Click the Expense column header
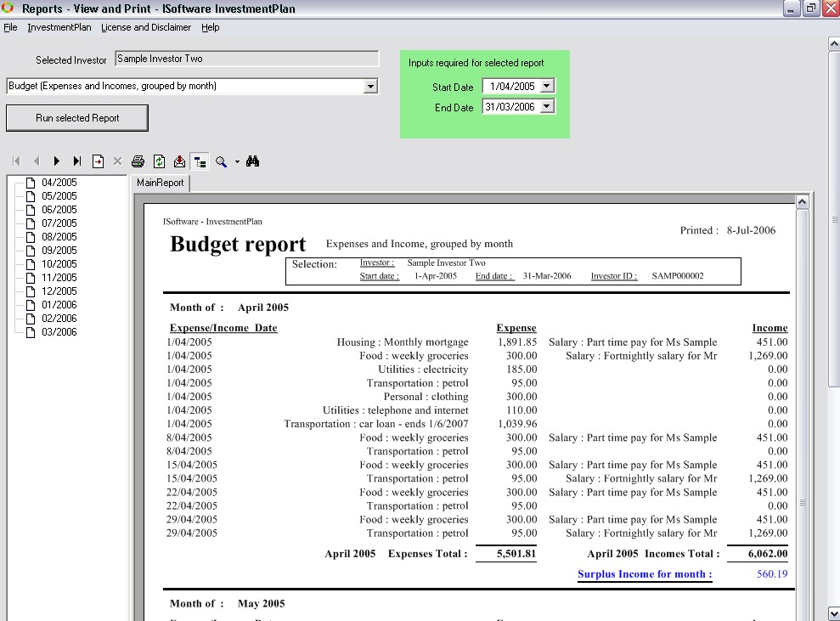 pyautogui.click(x=516, y=328)
